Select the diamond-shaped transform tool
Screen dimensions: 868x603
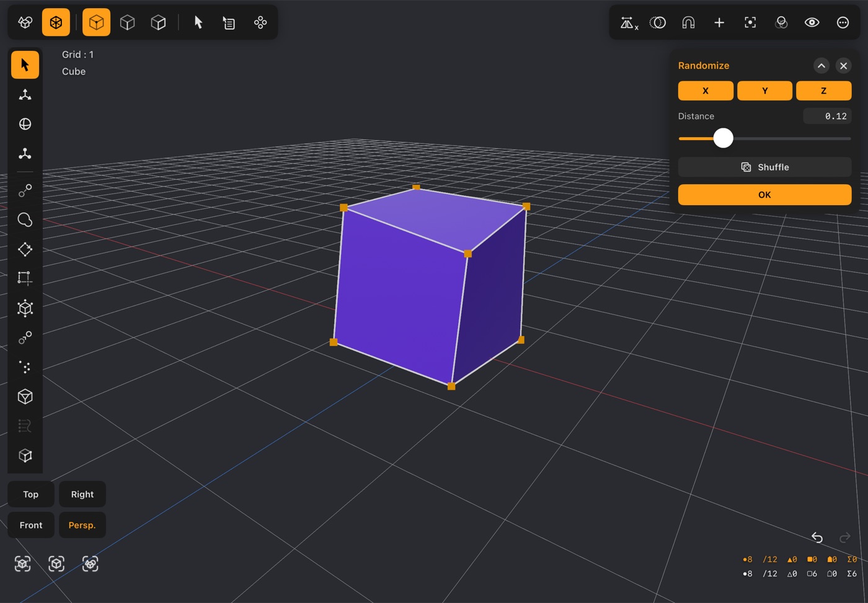[25, 249]
